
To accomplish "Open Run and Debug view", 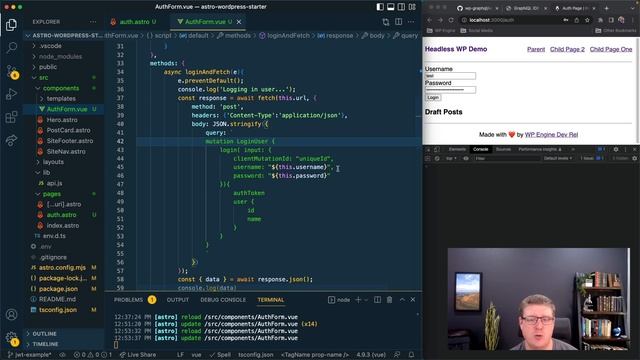I will click(x=11, y=94).
